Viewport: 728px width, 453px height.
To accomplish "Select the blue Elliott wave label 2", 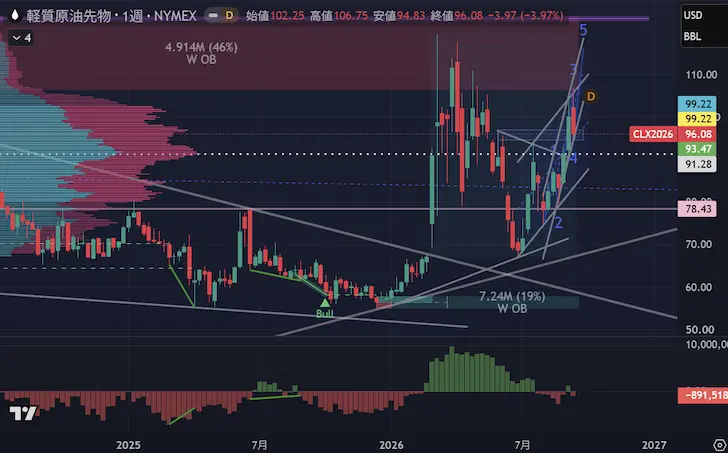I will point(559,223).
